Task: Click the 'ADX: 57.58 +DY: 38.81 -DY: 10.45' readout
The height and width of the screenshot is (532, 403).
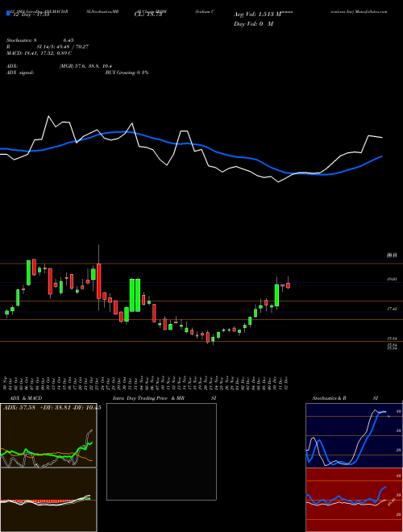Action: (52, 408)
